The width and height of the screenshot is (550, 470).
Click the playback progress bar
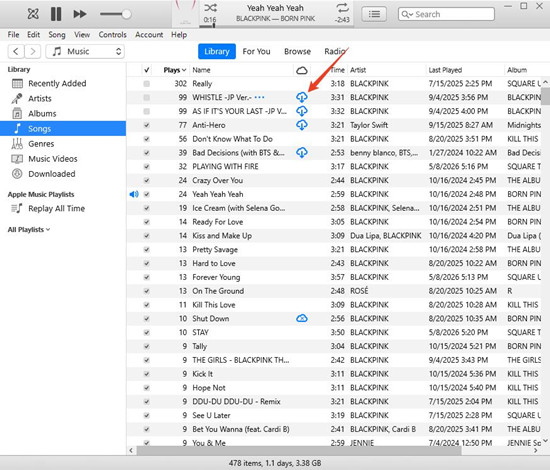tap(276, 26)
